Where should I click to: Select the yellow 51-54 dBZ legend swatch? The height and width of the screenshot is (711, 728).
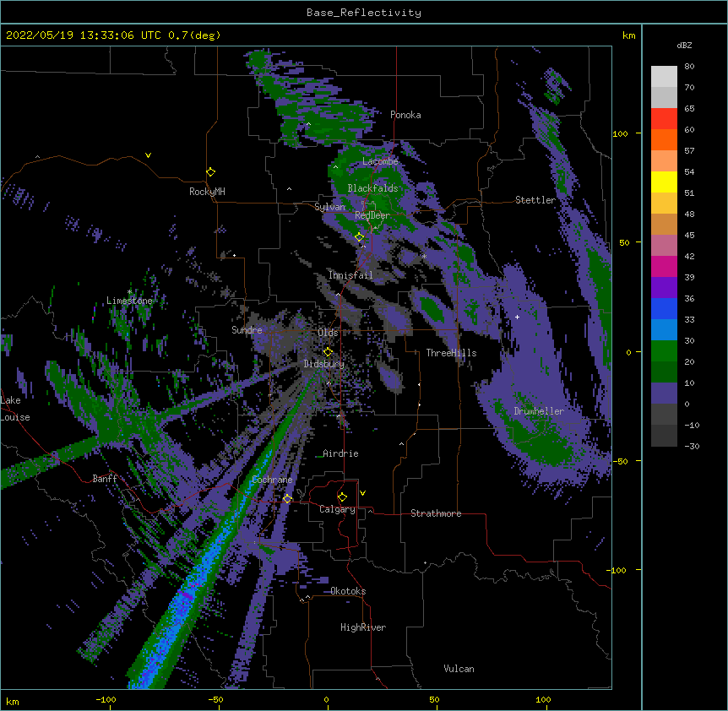point(664,182)
